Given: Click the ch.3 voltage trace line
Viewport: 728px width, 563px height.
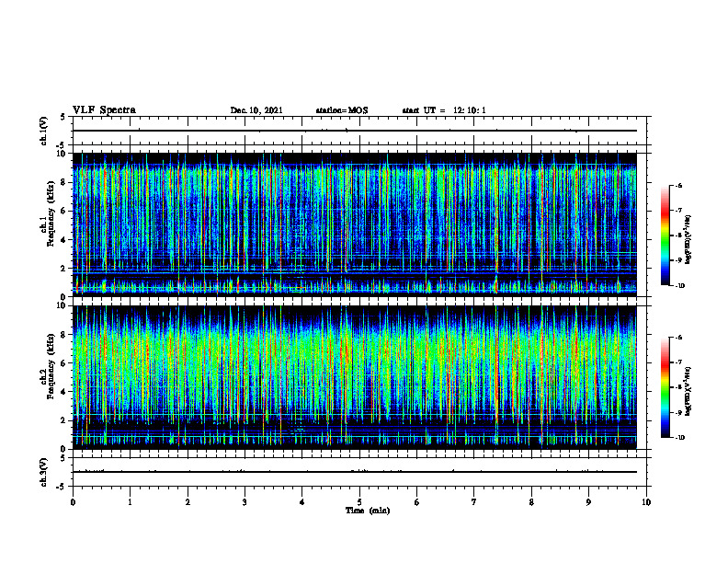Looking at the screenshot, I should coord(354,472).
